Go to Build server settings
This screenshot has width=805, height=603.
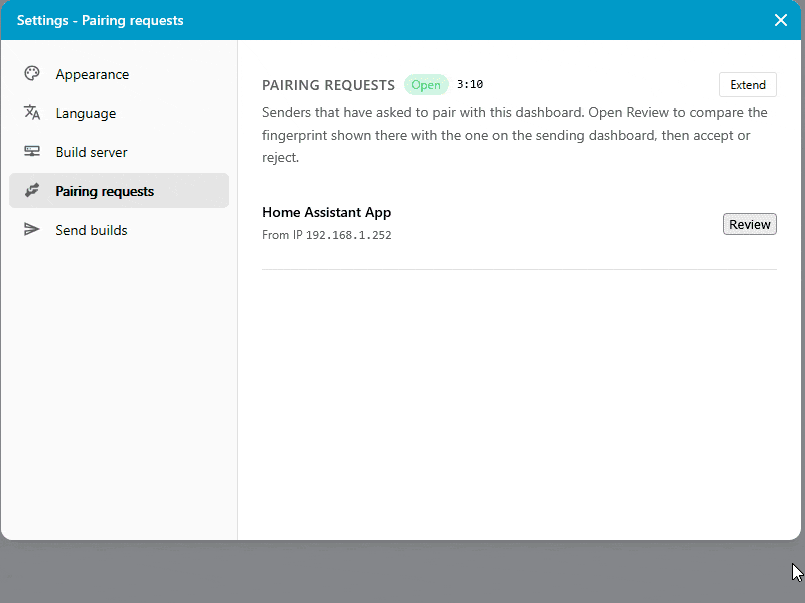[119, 152]
